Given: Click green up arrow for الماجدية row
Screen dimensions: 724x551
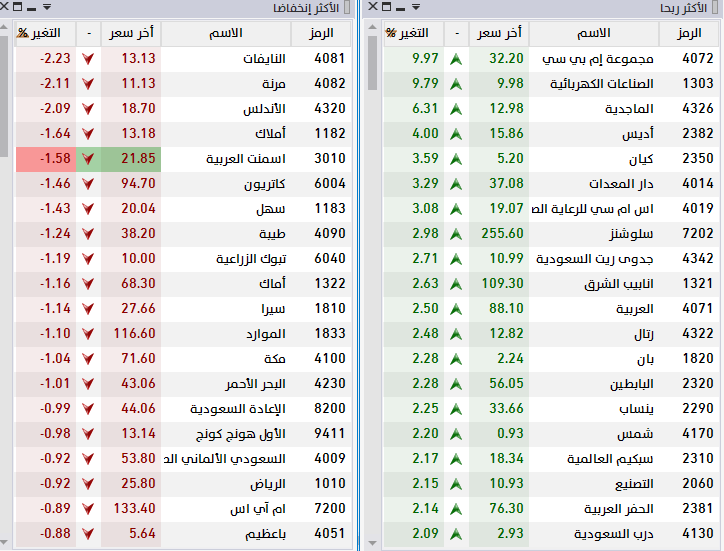Looking at the screenshot, I should click(x=456, y=109).
